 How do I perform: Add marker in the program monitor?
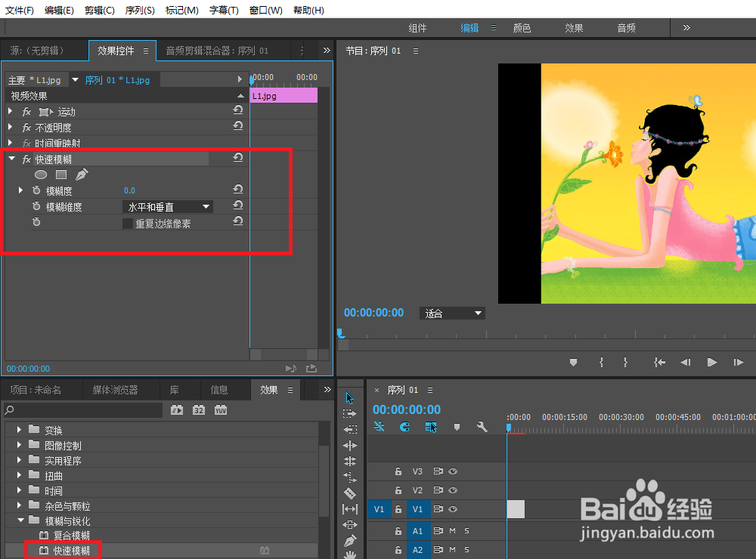(x=573, y=363)
